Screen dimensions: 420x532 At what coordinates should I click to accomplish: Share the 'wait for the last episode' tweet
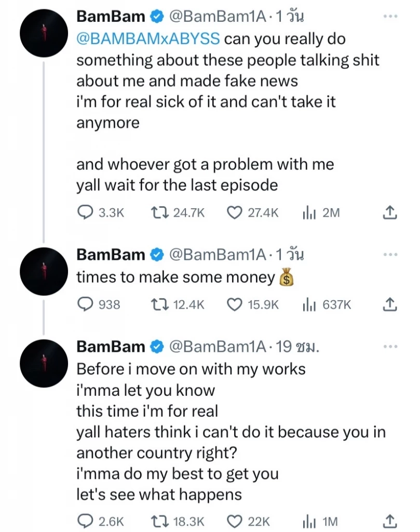click(389, 212)
